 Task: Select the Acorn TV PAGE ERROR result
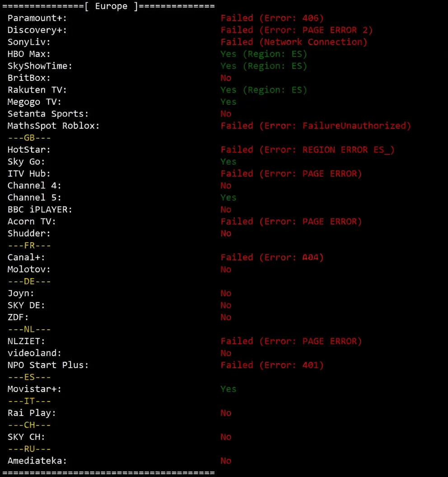pos(291,221)
